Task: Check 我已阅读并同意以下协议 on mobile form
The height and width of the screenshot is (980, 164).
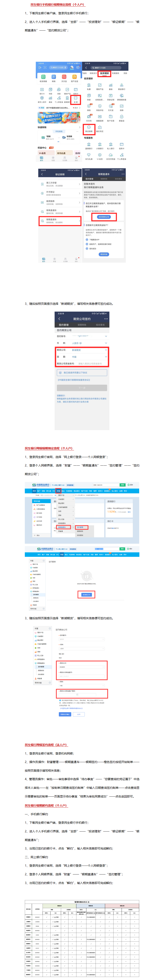Action: [60, 373]
